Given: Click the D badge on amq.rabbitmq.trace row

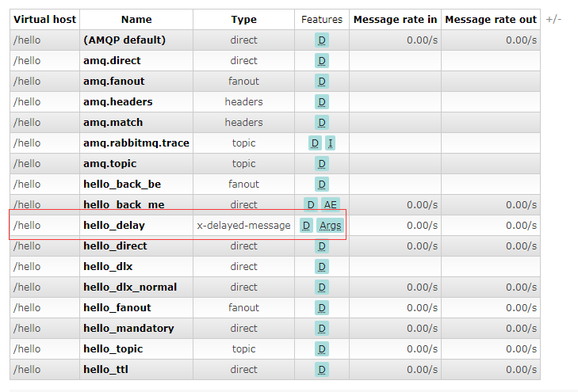Looking at the screenshot, I should click(315, 143).
